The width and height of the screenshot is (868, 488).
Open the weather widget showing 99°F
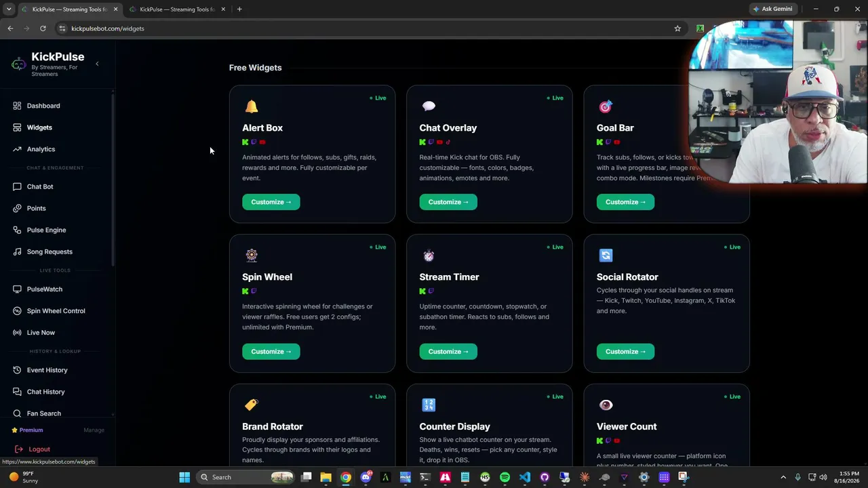(23, 477)
